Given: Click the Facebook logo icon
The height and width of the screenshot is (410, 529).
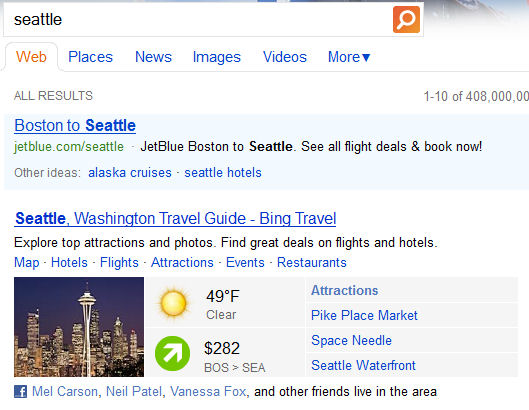Looking at the screenshot, I should click(20, 392).
